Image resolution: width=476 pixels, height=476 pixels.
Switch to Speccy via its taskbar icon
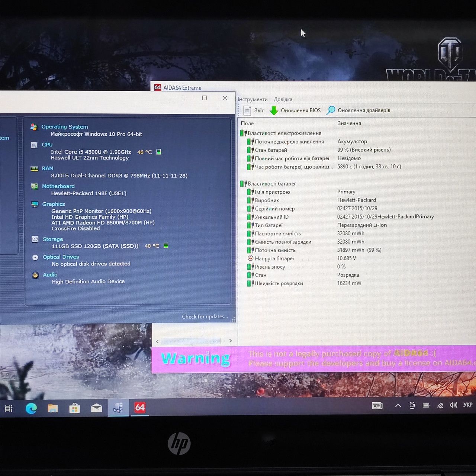pos(118,408)
